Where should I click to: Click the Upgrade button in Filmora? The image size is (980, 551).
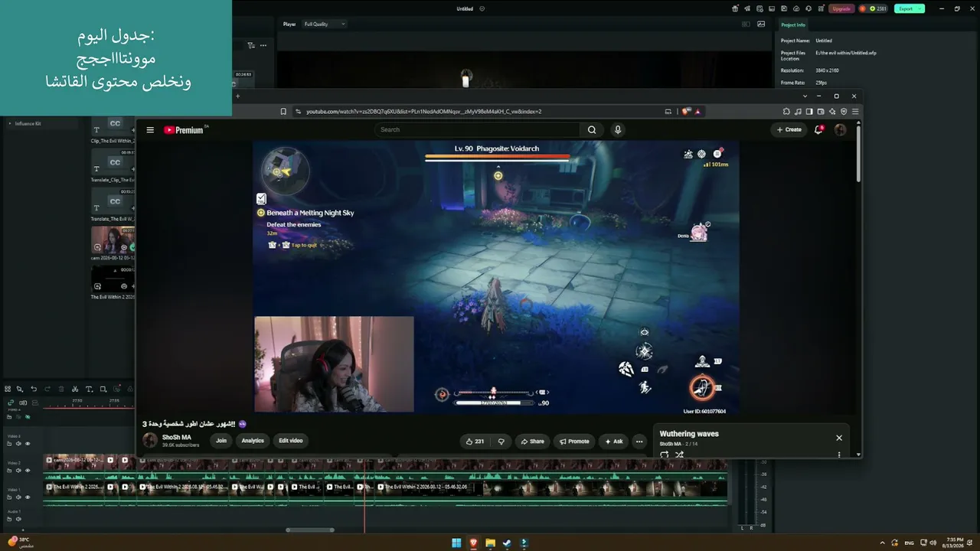(x=841, y=8)
